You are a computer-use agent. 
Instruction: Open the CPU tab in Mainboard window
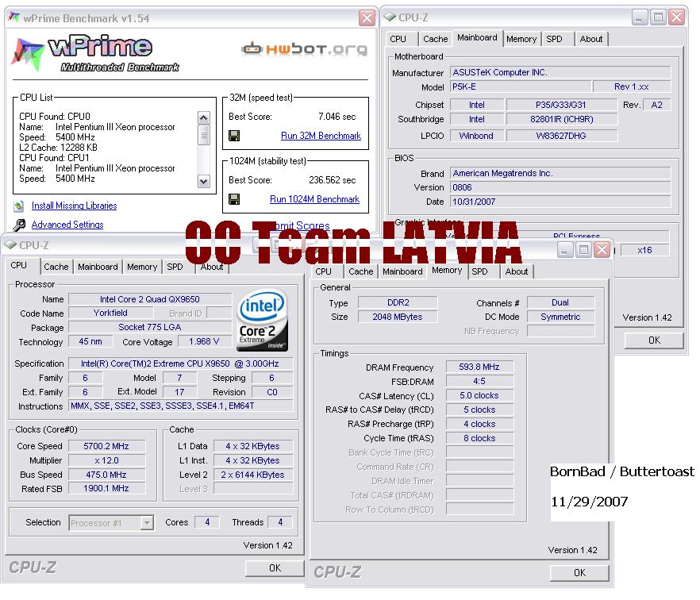[398, 40]
